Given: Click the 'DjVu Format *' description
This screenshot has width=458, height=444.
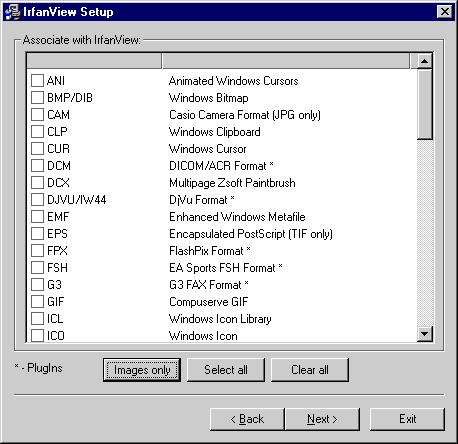Looking at the screenshot, I should coord(202,200).
